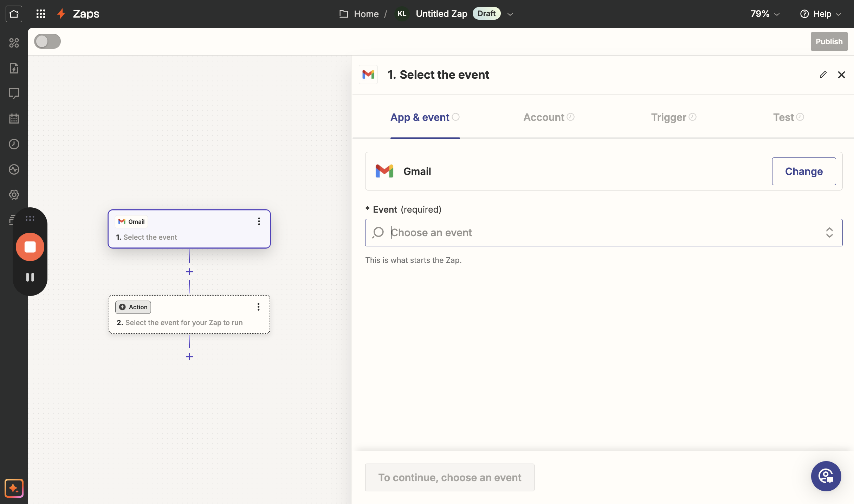Switch to the App & event tab

425,117
